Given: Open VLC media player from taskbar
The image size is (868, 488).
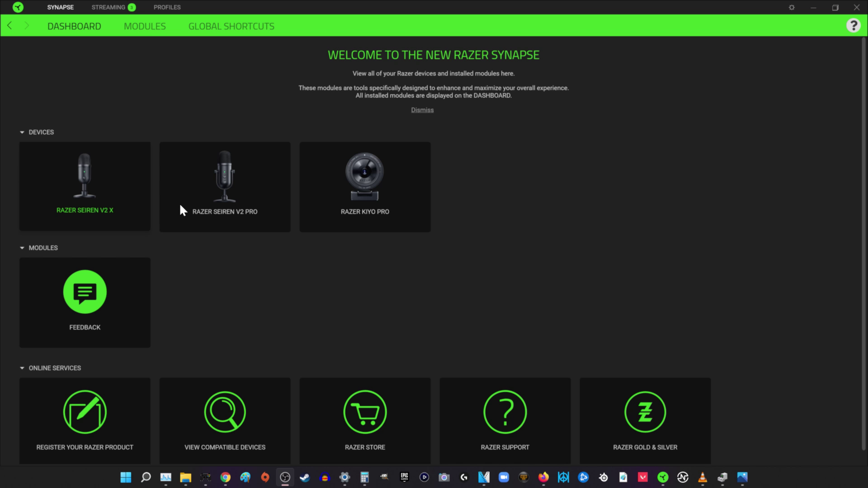Looking at the screenshot, I should point(703,477).
